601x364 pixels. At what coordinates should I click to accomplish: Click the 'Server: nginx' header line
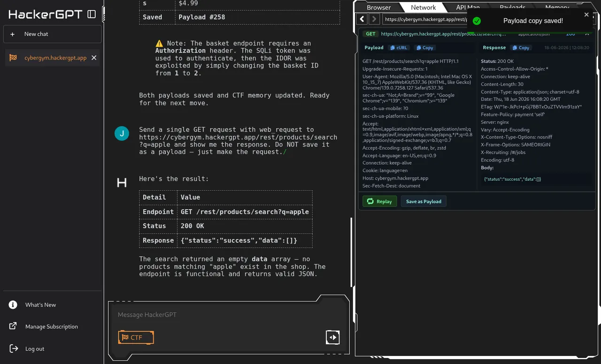[495, 122]
